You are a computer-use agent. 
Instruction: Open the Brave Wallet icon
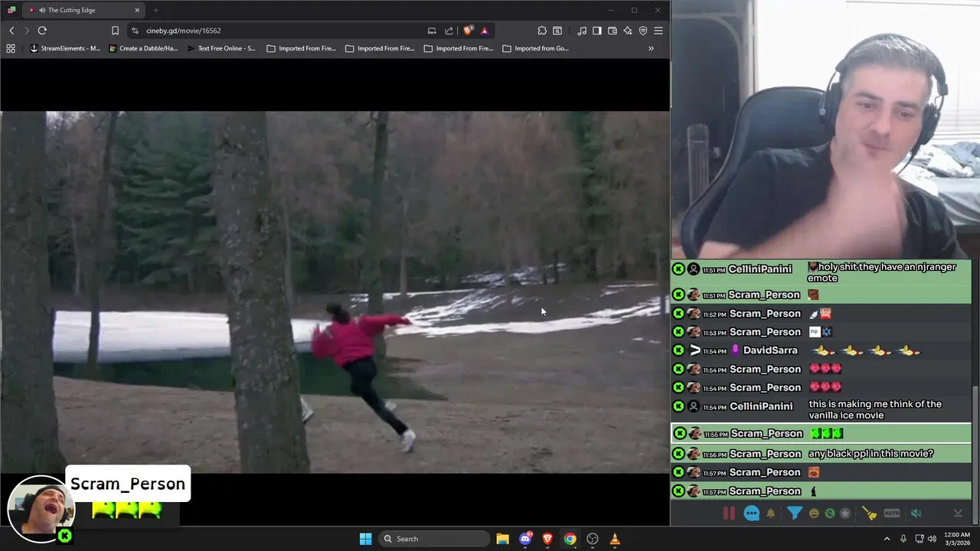[x=612, y=31]
